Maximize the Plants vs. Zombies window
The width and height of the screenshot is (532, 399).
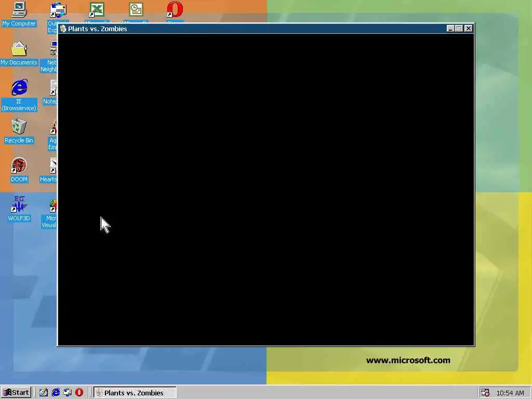(x=459, y=29)
